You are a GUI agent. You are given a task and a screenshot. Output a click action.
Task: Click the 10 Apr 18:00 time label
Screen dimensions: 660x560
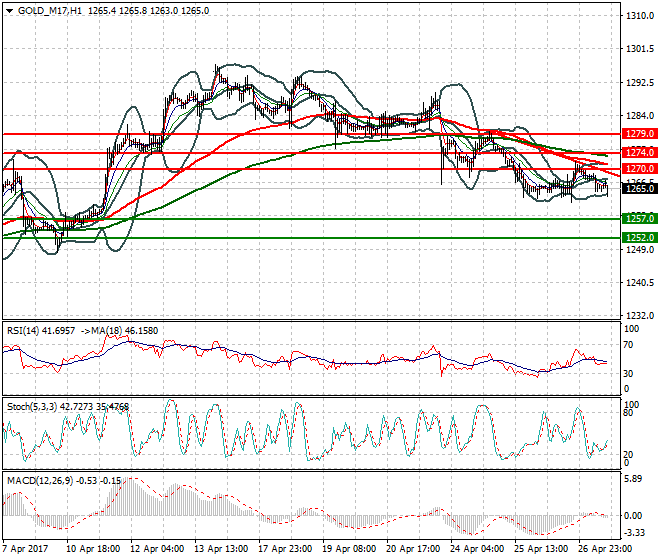tap(93, 549)
